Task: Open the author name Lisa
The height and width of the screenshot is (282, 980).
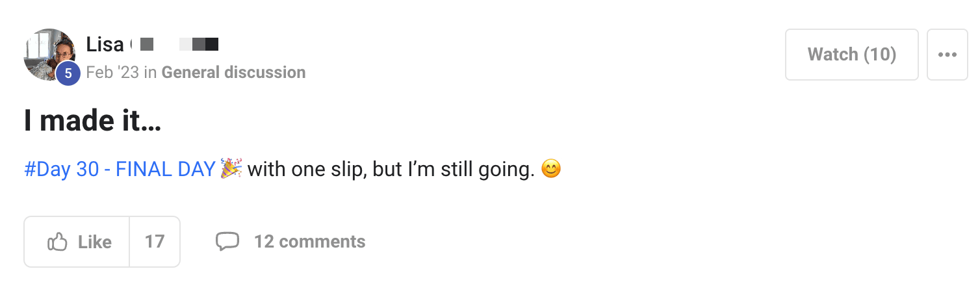Action: [x=105, y=45]
